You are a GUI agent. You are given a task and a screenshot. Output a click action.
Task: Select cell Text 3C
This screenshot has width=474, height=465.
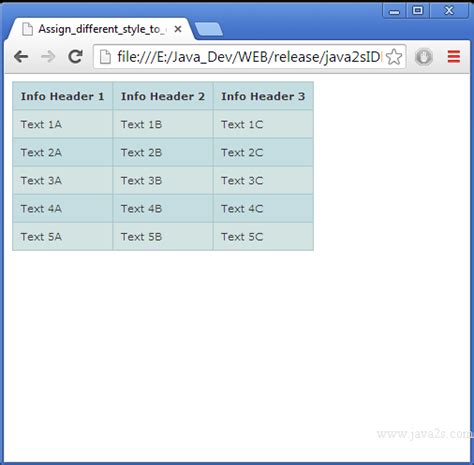263,181
